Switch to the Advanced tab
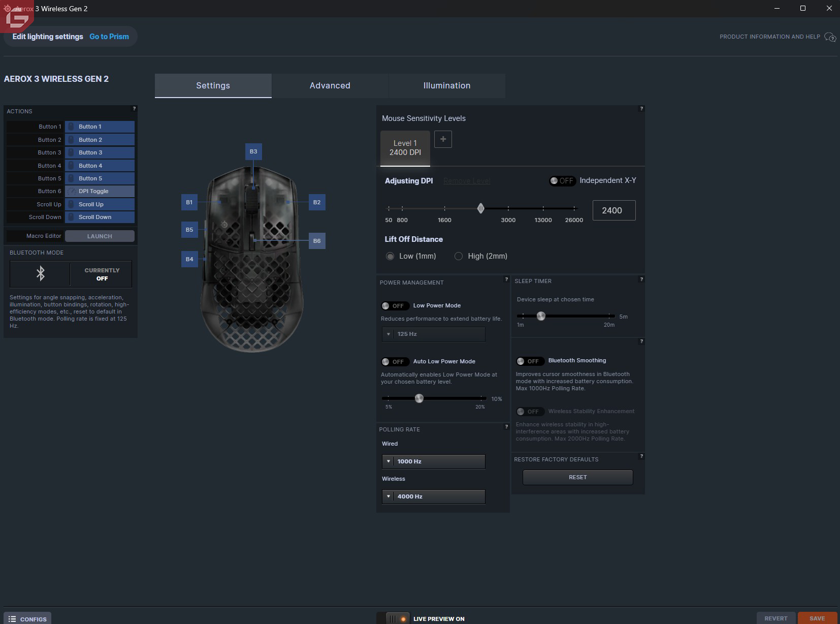This screenshot has height=624, width=840. [x=330, y=85]
